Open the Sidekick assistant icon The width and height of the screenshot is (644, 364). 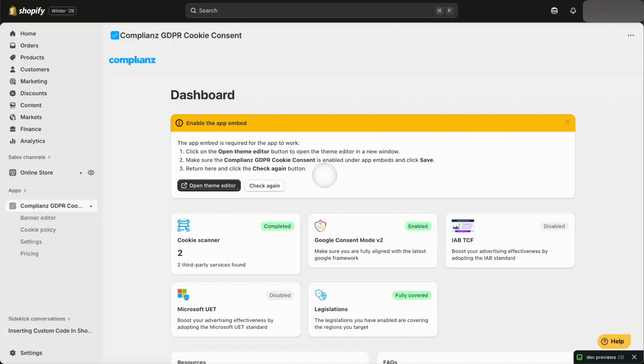(554, 11)
